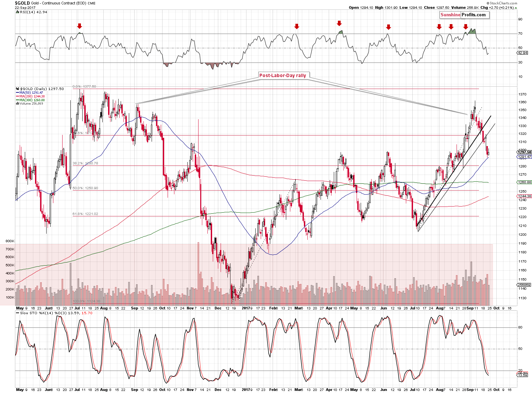Click the red 1244.38 tag on right axis
The width and height of the screenshot is (532, 393).
(x=524, y=196)
